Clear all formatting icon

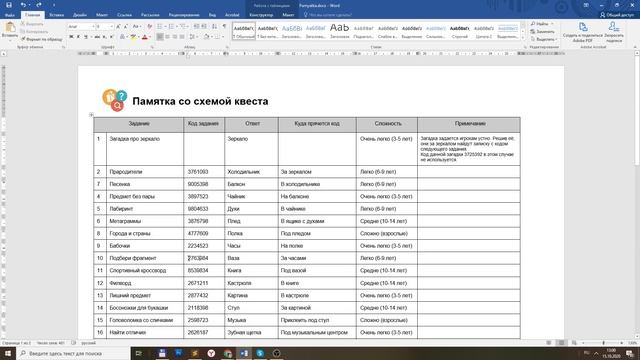[149, 27]
